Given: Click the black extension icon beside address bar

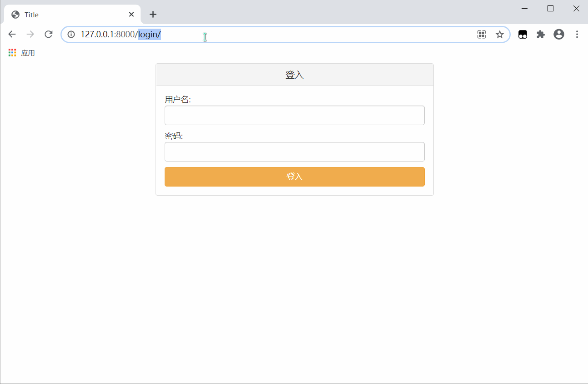Looking at the screenshot, I should pyautogui.click(x=523, y=35).
